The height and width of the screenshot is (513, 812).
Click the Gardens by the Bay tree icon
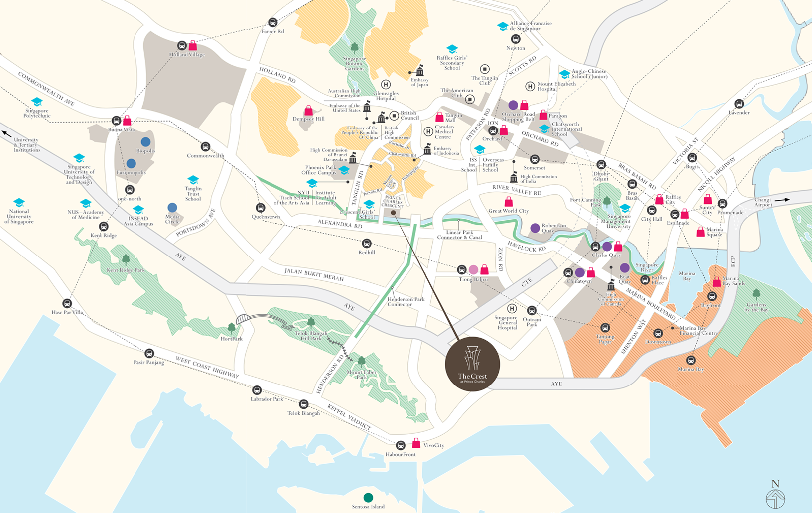tap(757, 294)
